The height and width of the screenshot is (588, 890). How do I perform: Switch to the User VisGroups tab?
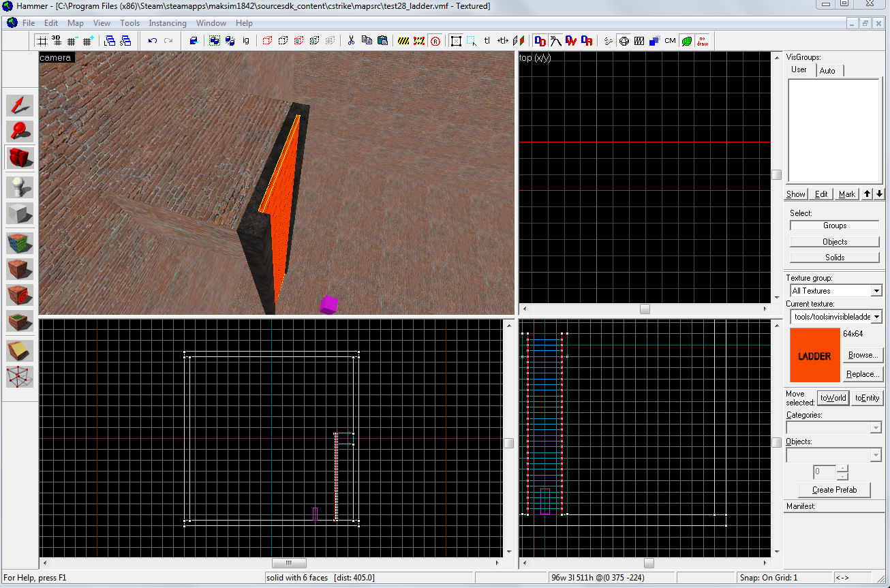(x=799, y=70)
